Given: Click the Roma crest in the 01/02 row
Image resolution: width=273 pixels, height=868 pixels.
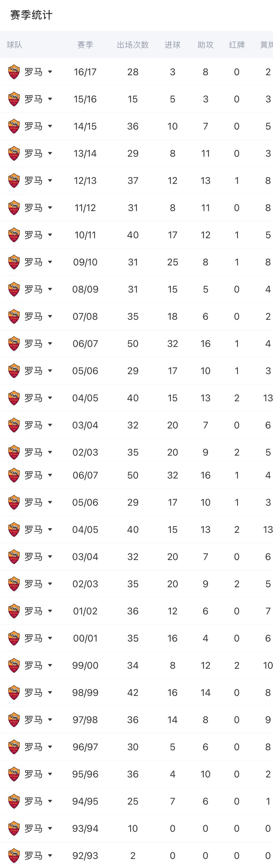Looking at the screenshot, I should [14, 611].
